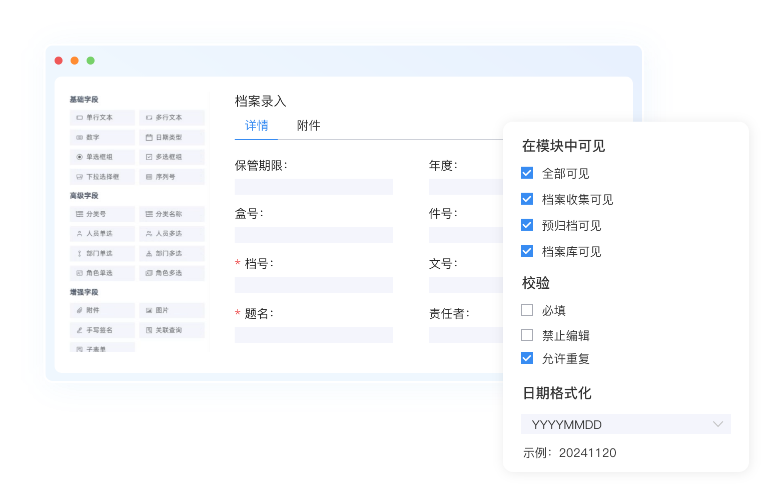
Task: Enable the 必填 validation checkbox
Action: 527,310
